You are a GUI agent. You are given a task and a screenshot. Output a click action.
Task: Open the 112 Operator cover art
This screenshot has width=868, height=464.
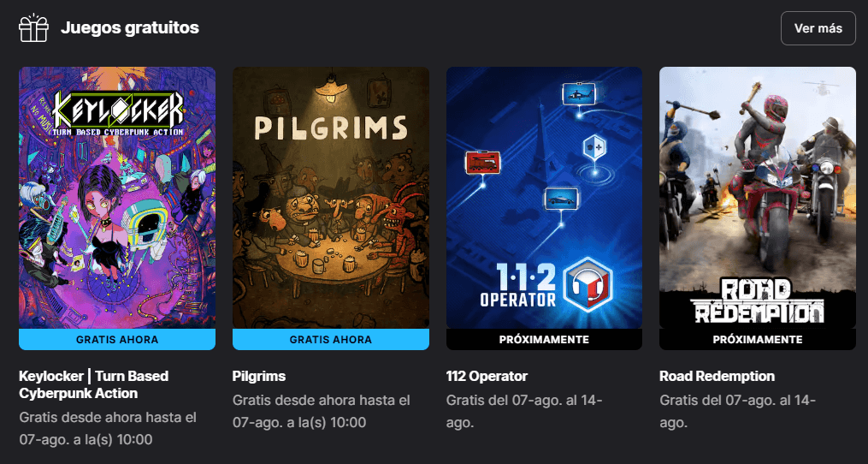[x=544, y=198]
